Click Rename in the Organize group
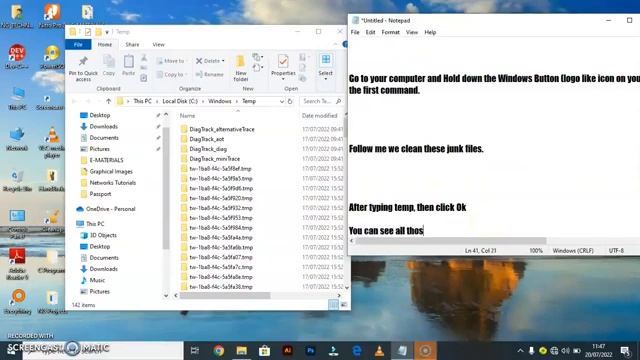Image resolution: width=640 pixels, height=360 pixels. click(209, 74)
